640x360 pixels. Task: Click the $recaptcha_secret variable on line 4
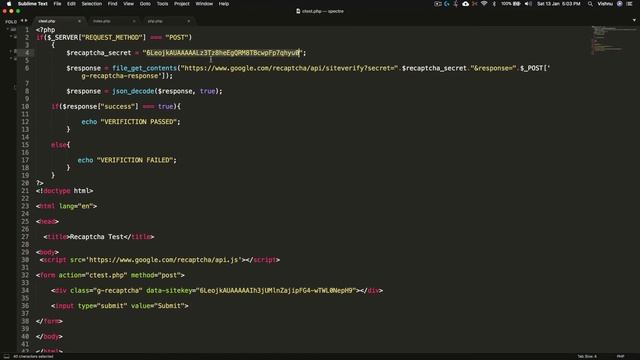(99, 53)
